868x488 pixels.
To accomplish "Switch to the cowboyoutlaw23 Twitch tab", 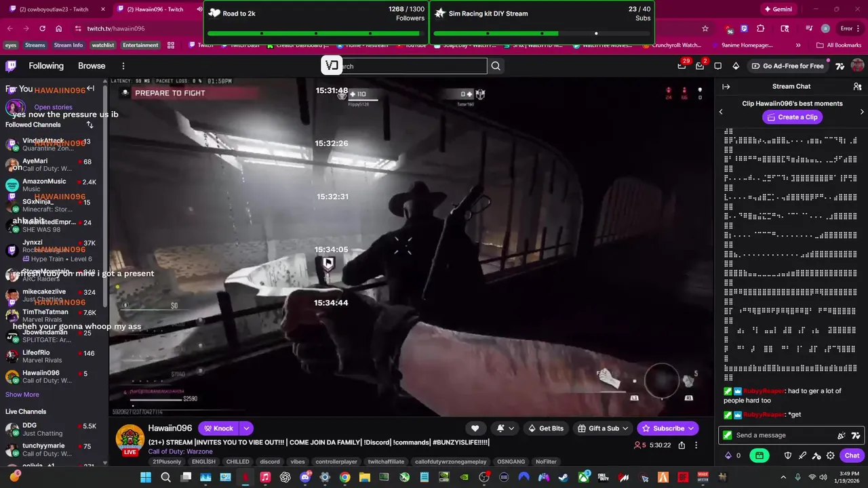I will pos(54,9).
